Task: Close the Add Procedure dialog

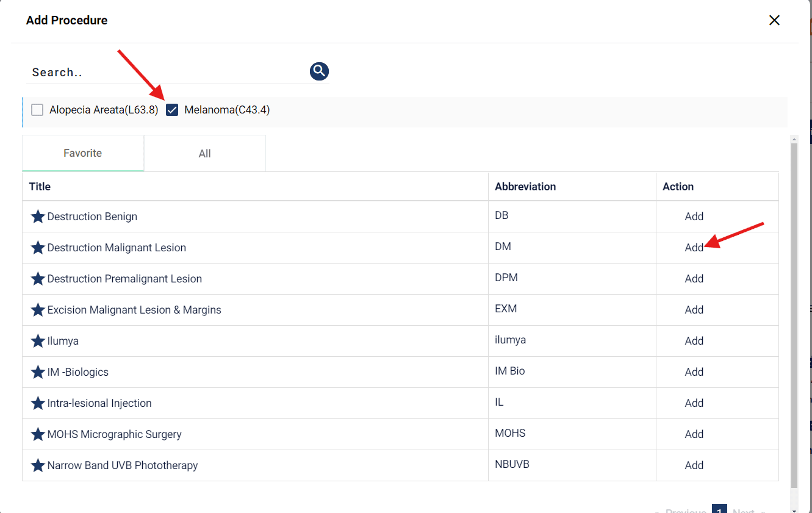Action: pyautogui.click(x=774, y=20)
